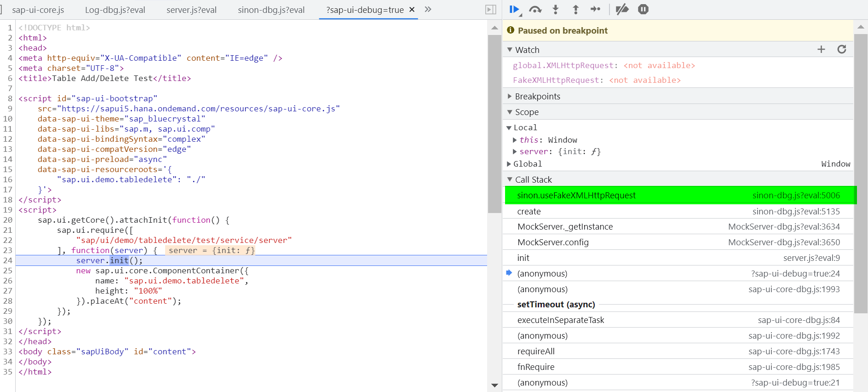Toggle pause on exceptions
The image size is (868, 392).
coord(643,9)
